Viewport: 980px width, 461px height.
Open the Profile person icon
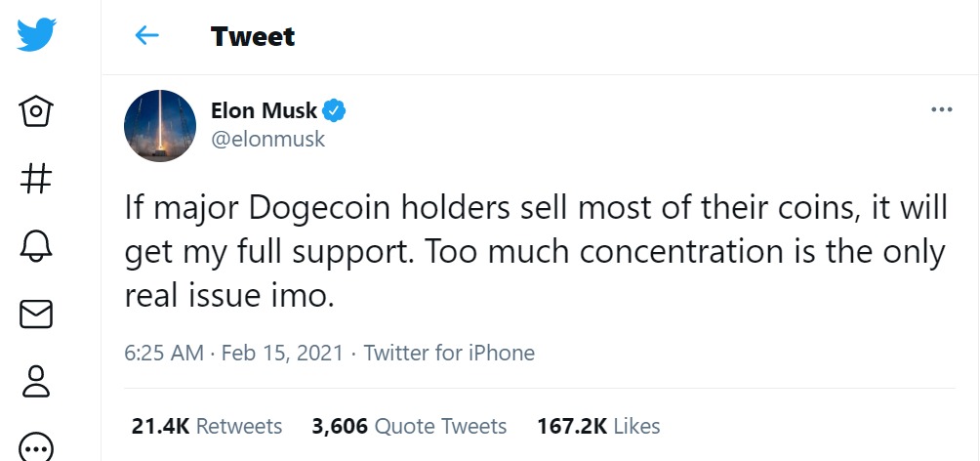tap(36, 380)
